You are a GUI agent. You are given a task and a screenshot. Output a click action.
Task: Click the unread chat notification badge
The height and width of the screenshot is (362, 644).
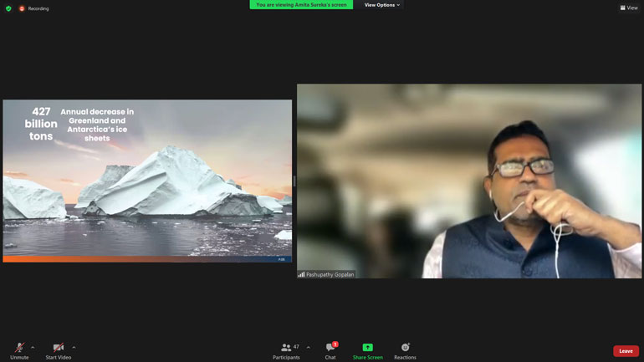pos(335,344)
